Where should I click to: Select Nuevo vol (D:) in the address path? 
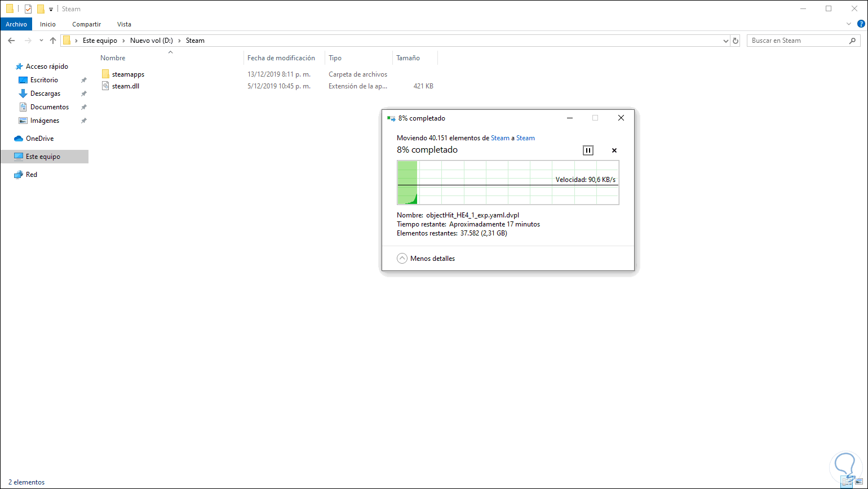coord(152,41)
